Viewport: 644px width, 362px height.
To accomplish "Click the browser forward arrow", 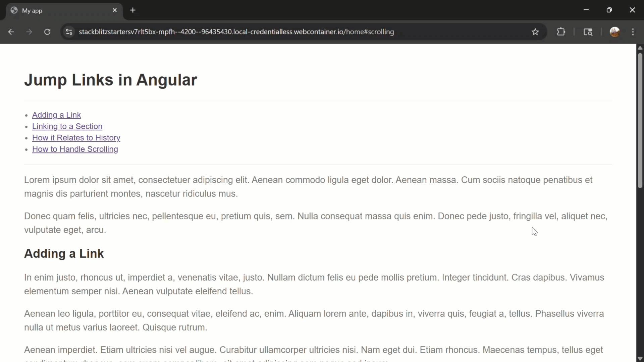I will click(x=29, y=32).
